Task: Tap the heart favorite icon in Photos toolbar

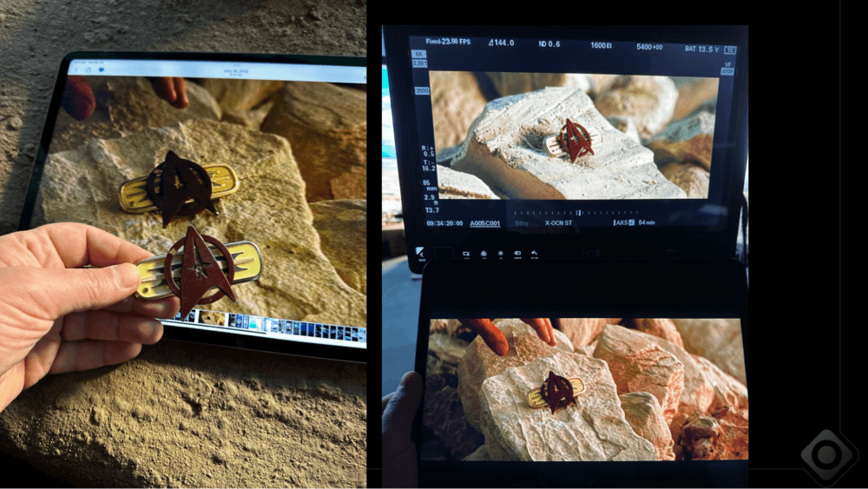Action: point(102,69)
